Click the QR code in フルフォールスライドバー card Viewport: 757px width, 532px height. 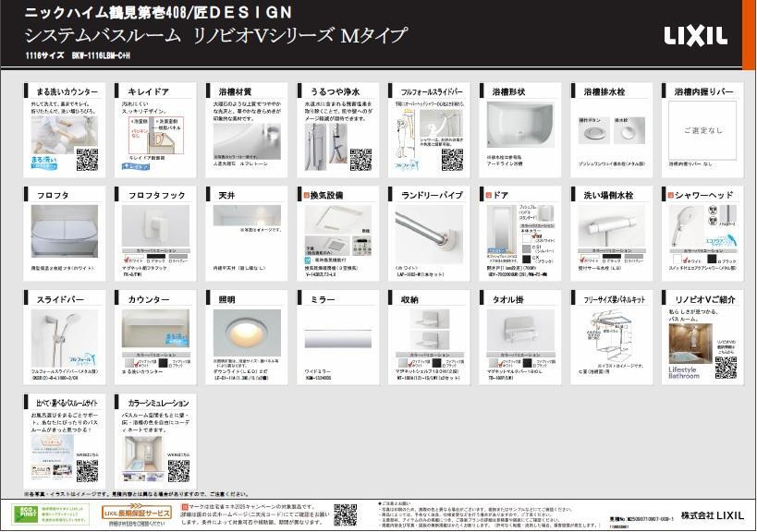[x=452, y=160]
